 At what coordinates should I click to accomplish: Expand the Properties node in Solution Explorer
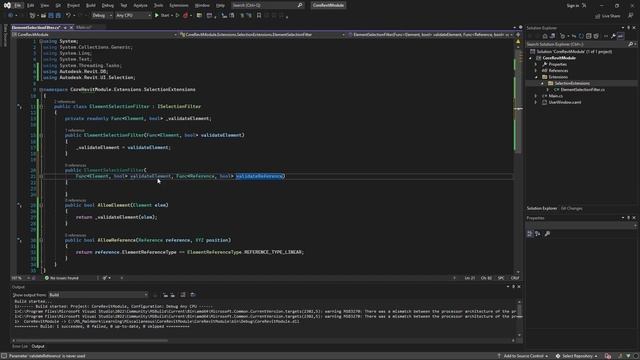536,64
